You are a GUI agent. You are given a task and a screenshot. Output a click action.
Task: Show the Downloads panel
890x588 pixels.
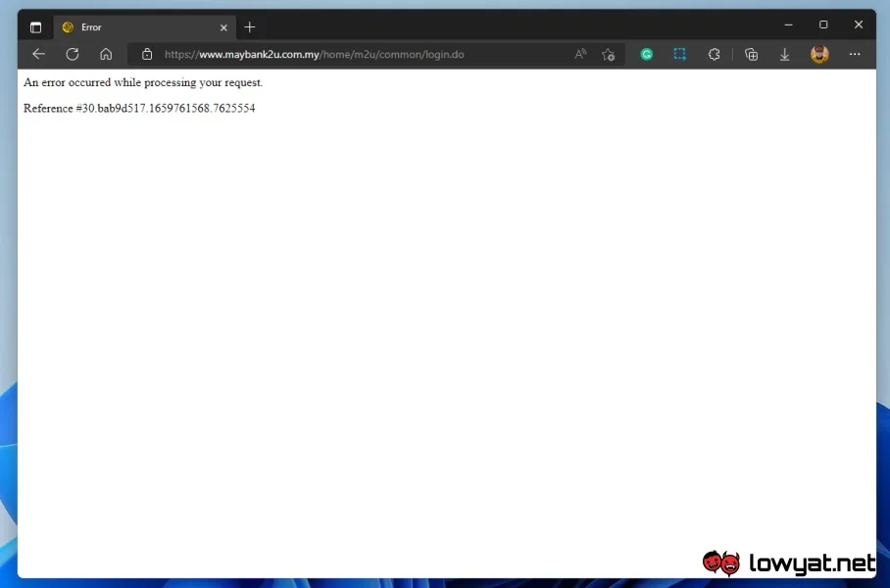pyautogui.click(x=784, y=55)
